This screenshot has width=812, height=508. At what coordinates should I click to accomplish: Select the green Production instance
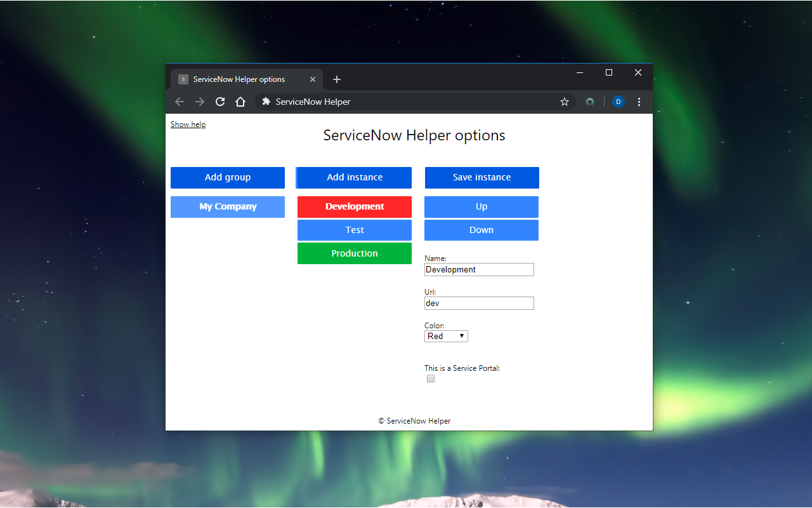355,253
